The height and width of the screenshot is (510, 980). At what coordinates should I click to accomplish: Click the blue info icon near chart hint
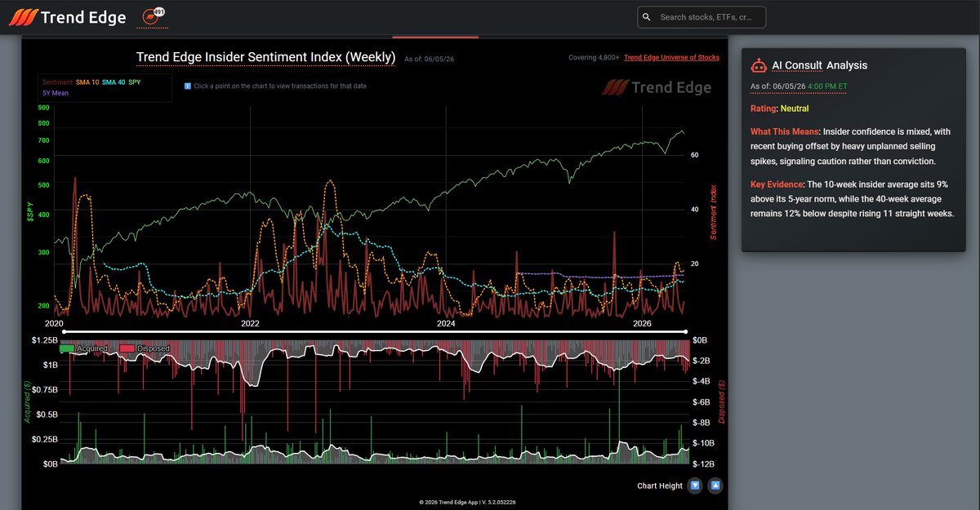point(187,86)
